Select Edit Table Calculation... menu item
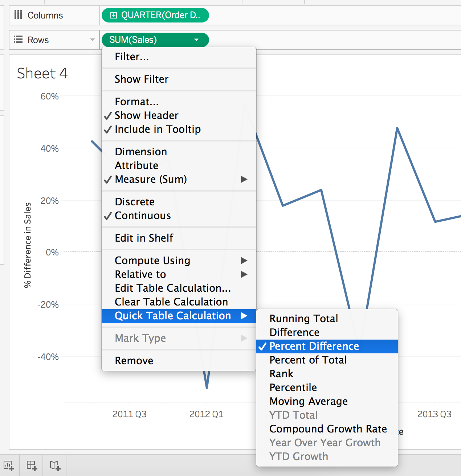This screenshot has width=461, height=476. pyautogui.click(x=172, y=288)
